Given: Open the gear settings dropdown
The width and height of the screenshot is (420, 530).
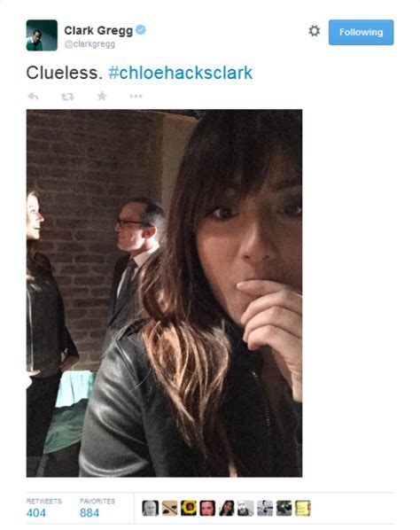Looking at the screenshot, I should point(315,31).
